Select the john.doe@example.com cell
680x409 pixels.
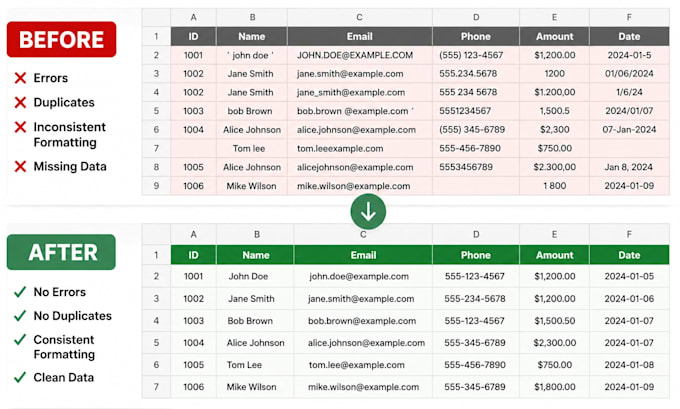click(363, 276)
